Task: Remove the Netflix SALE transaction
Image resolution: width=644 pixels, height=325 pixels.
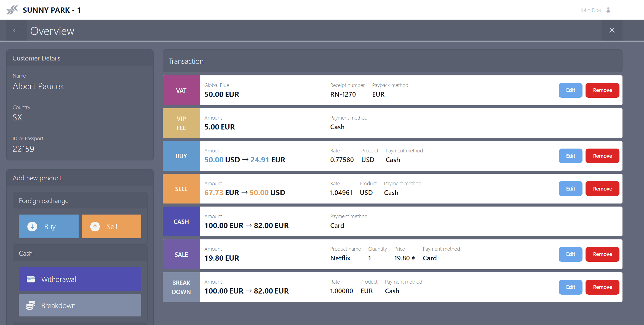Action: pos(602,254)
